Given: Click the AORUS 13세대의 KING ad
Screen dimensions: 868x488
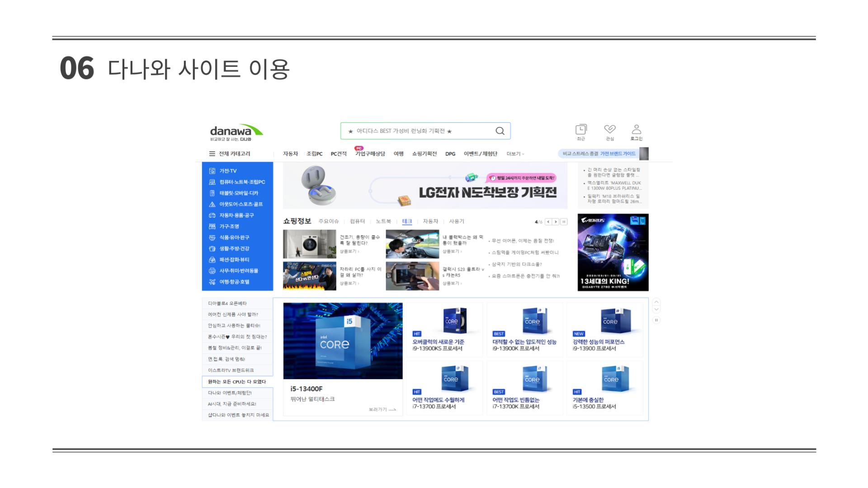Looking at the screenshot, I should click(613, 252).
